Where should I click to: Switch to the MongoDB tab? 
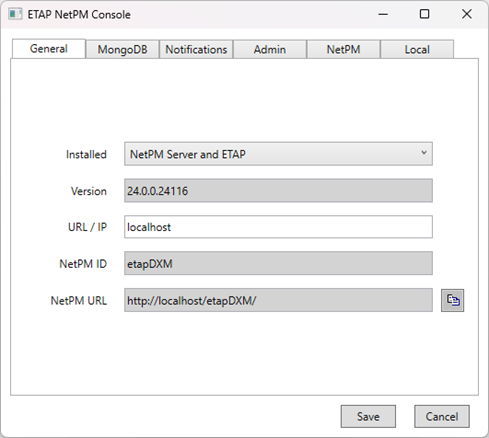[x=122, y=49]
